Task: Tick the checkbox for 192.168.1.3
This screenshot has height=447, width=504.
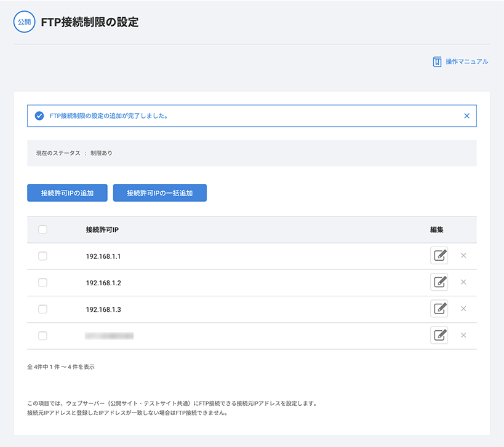Action: coord(42,309)
